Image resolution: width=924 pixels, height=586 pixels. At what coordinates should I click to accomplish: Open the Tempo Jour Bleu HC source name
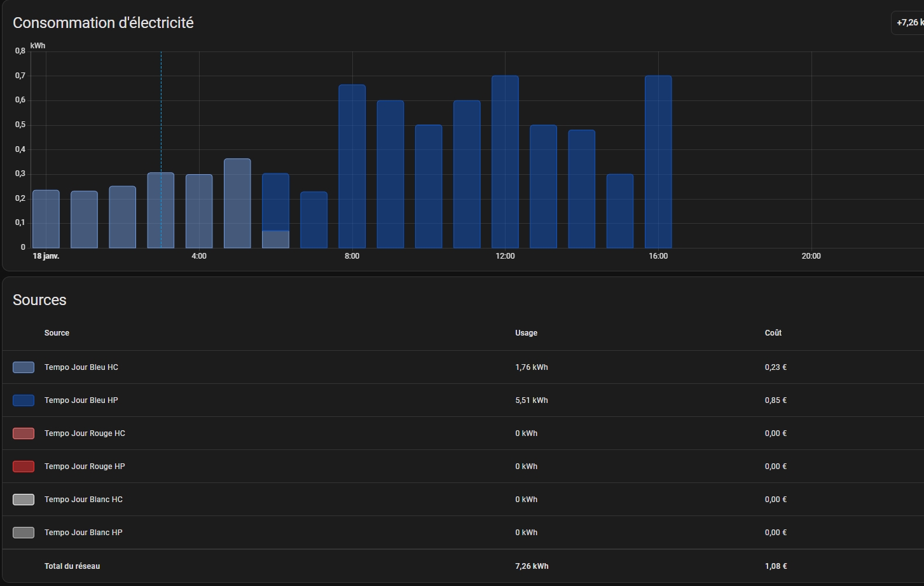click(81, 367)
